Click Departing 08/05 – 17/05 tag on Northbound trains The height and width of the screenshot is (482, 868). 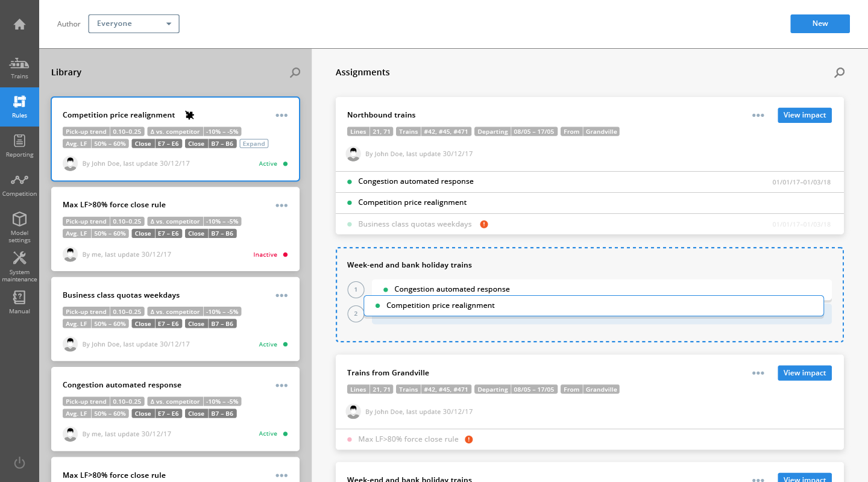coord(515,131)
